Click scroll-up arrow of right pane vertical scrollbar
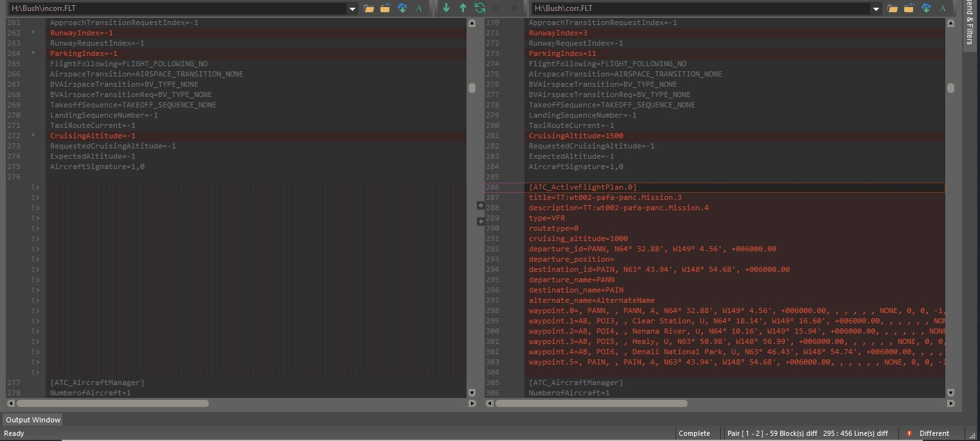The height and width of the screenshot is (441, 980). 950,23
